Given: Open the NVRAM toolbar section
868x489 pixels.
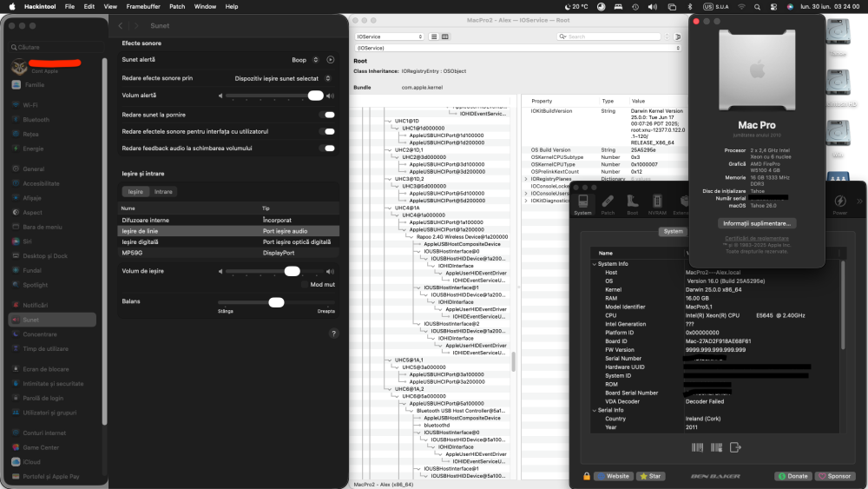Looking at the screenshot, I should coord(657,204).
